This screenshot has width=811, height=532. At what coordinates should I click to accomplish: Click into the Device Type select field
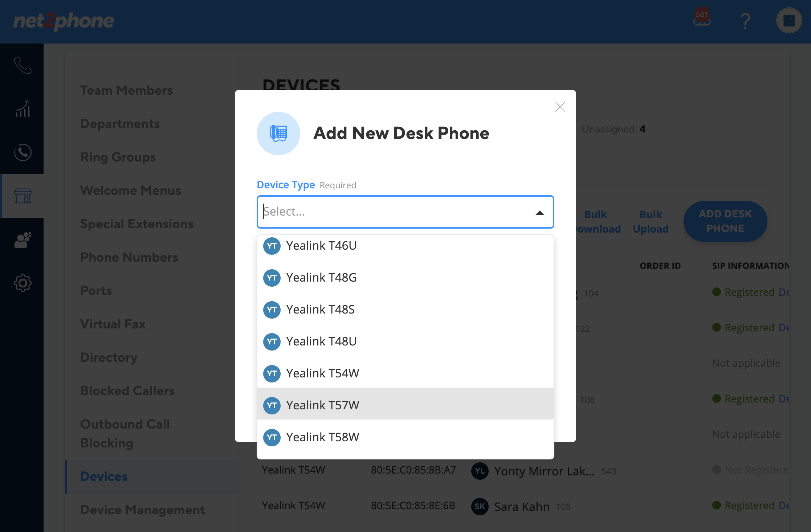tap(405, 212)
